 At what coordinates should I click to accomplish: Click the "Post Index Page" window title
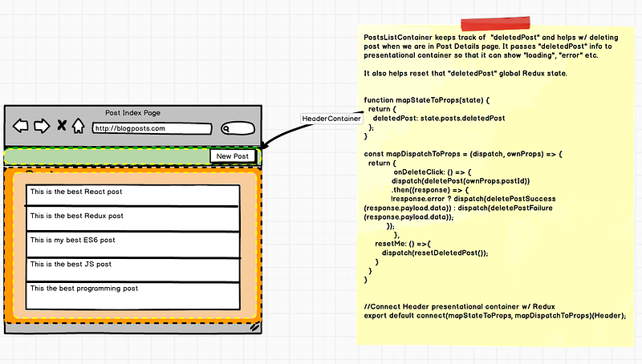[132, 113]
